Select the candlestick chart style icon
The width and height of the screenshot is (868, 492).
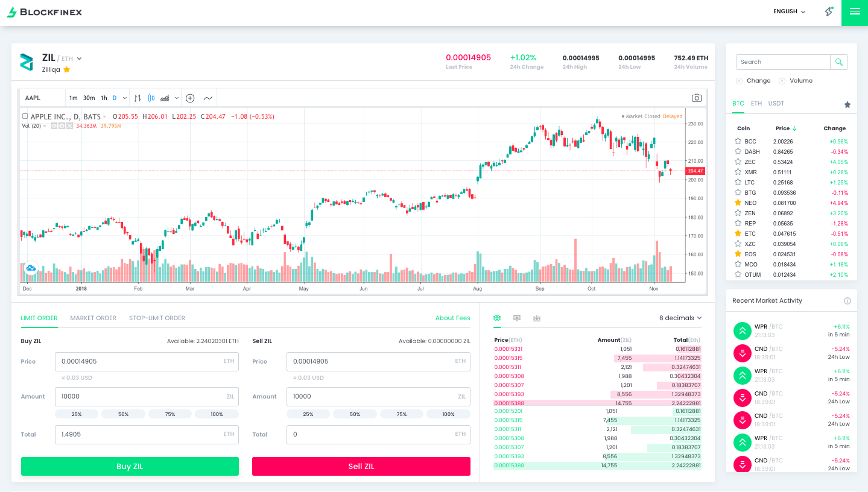coord(151,98)
